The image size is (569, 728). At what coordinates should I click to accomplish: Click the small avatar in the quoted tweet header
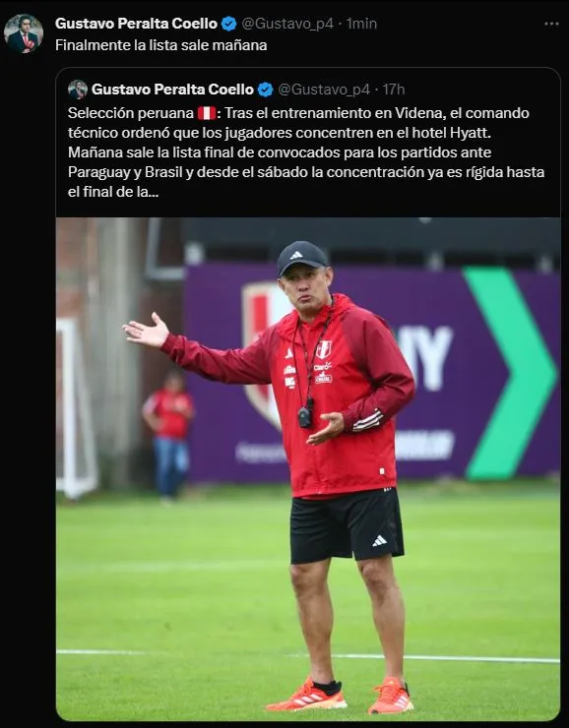78,90
